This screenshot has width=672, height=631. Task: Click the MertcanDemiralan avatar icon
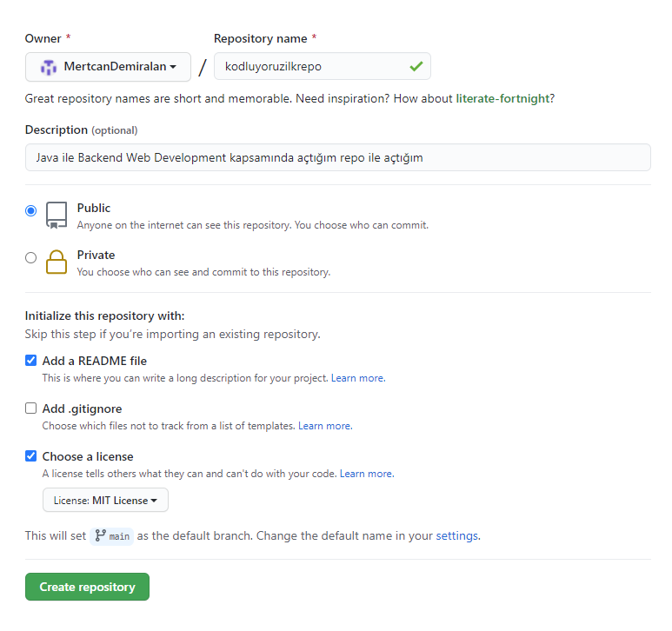49,67
